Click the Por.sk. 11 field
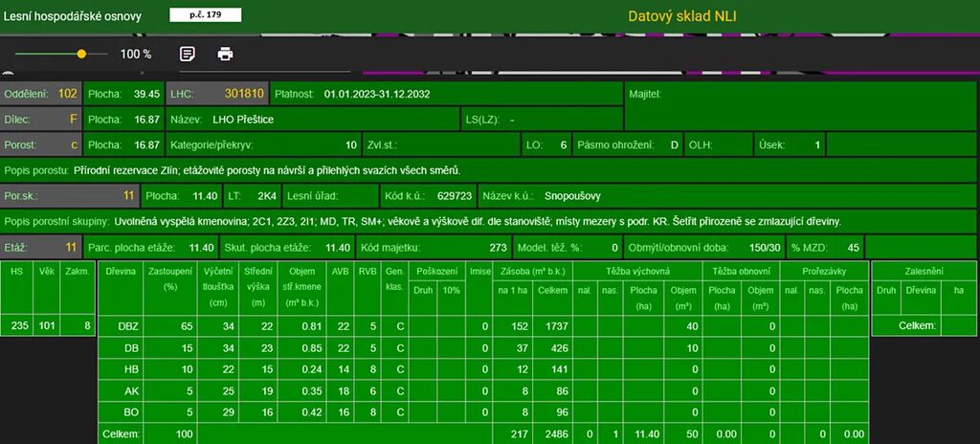 pyautogui.click(x=69, y=196)
